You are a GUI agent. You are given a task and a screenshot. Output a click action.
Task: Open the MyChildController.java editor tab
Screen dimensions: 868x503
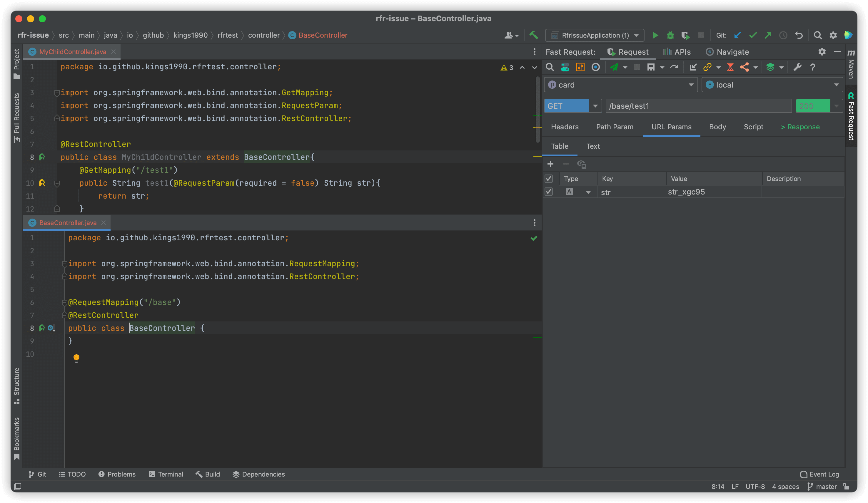(72, 52)
